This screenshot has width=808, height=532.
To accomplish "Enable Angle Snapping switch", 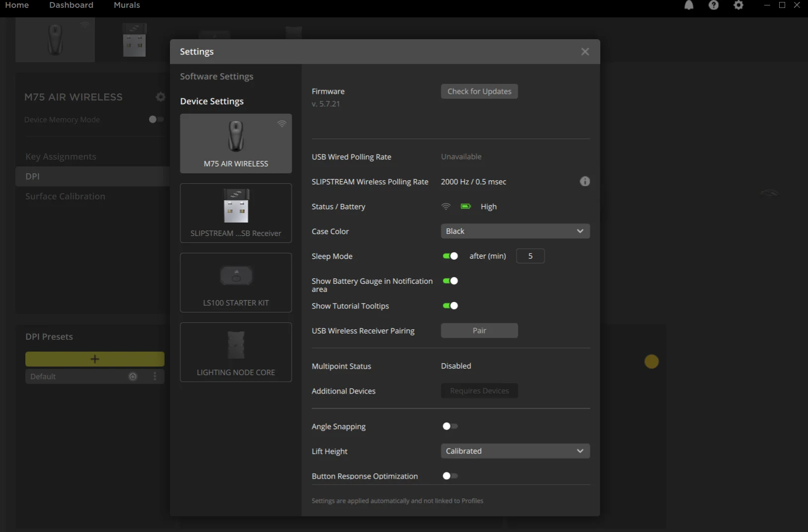I will pyautogui.click(x=450, y=426).
